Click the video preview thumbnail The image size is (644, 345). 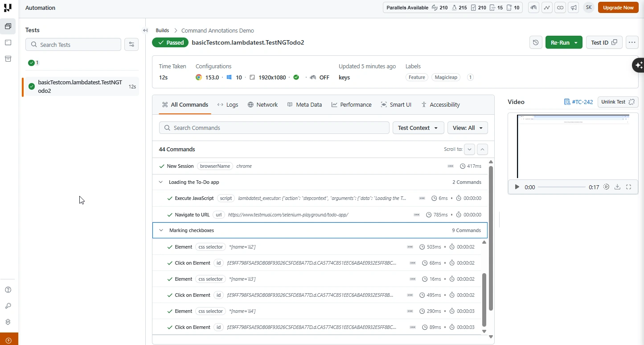[573, 147]
